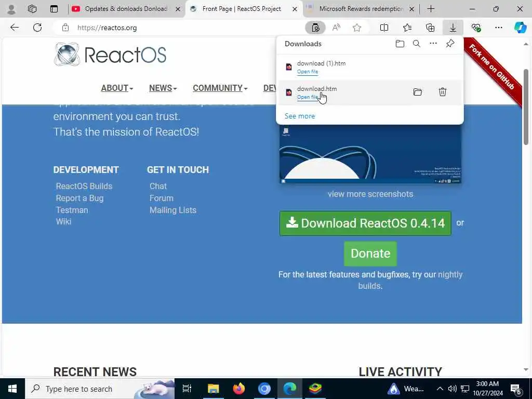Click the taskbar search box
532x399 pixels.
100,389
